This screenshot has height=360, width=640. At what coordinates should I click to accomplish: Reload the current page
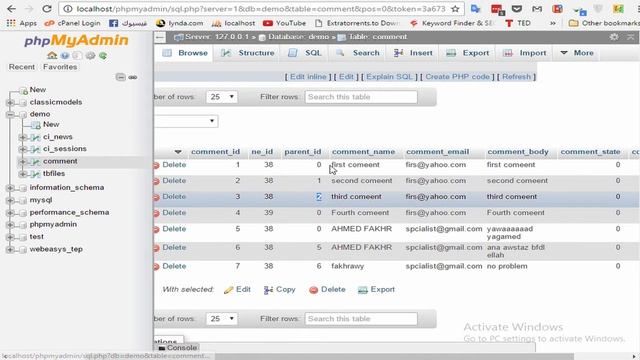[47, 9]
